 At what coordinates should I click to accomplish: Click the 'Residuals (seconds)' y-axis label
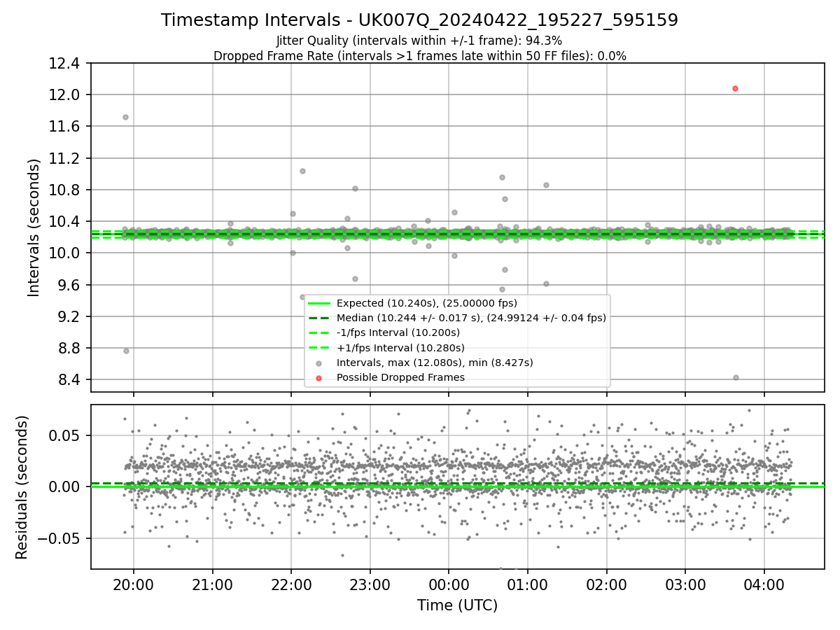point(22,486)
